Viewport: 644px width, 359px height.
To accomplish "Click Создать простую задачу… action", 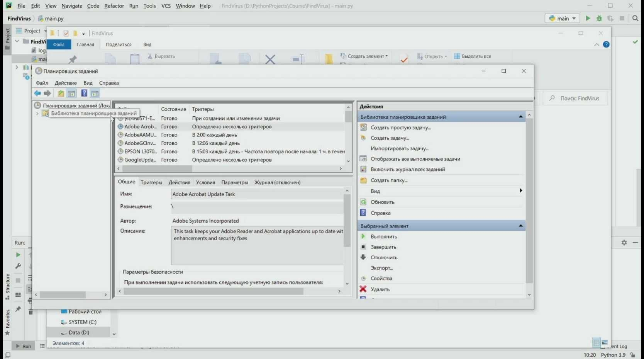I will [x=401, y=128].
